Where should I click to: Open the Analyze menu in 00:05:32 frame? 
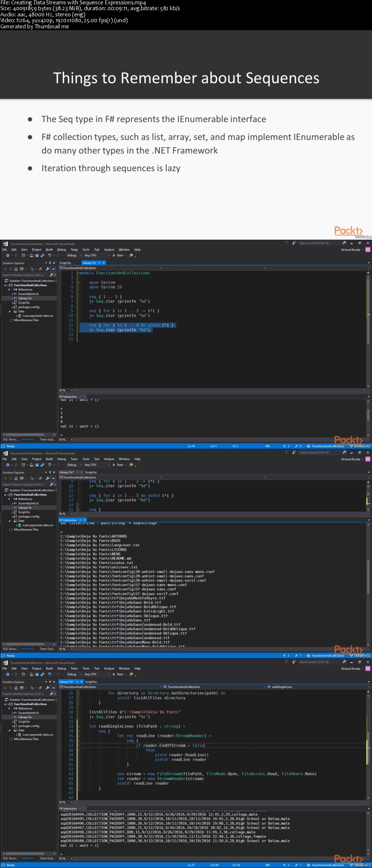(109, 459)
